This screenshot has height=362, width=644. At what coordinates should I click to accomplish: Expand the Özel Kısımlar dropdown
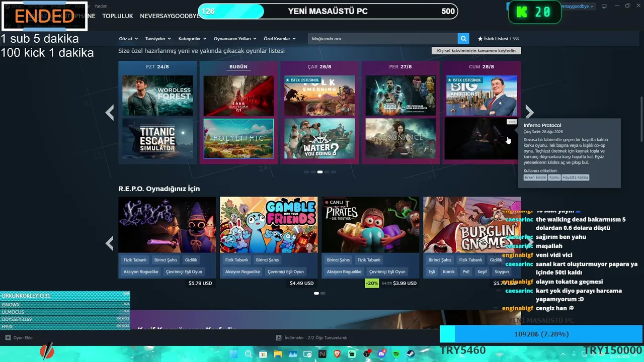(279, 39)
